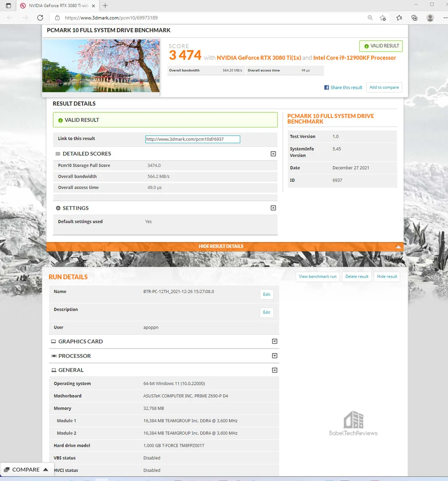Collapse the Settings section
The height and width of the screenshot is (481, 448).
click(x=273, y=208)
